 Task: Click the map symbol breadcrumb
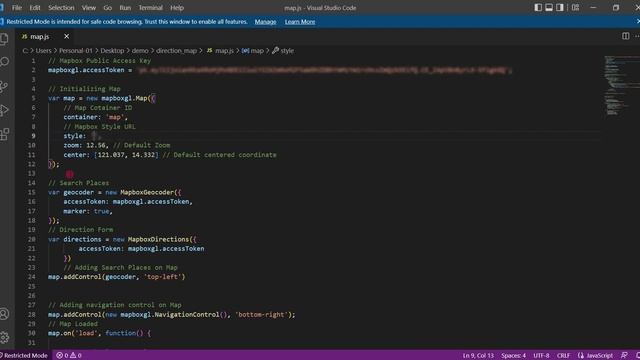click(253, 51)
